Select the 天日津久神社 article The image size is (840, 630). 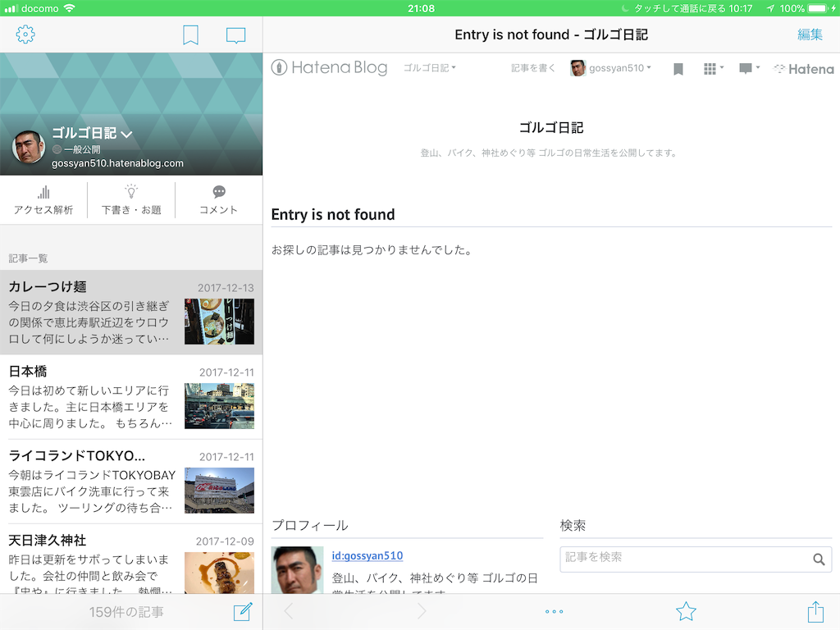click(131, 559)
